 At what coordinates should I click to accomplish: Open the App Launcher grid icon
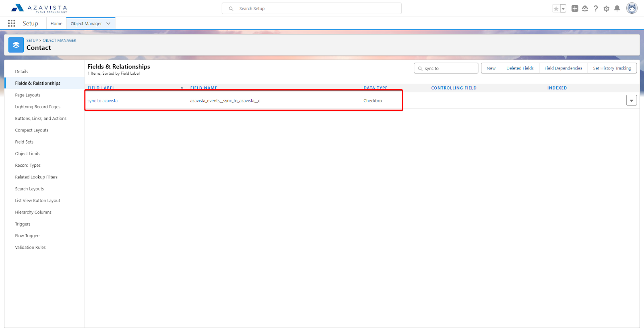(x=12, y=23)
